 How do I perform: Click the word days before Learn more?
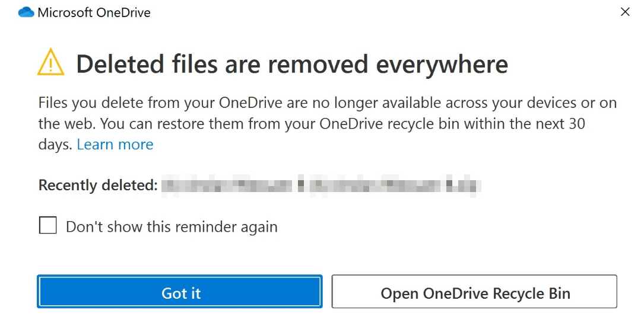[x=55, y=145]
